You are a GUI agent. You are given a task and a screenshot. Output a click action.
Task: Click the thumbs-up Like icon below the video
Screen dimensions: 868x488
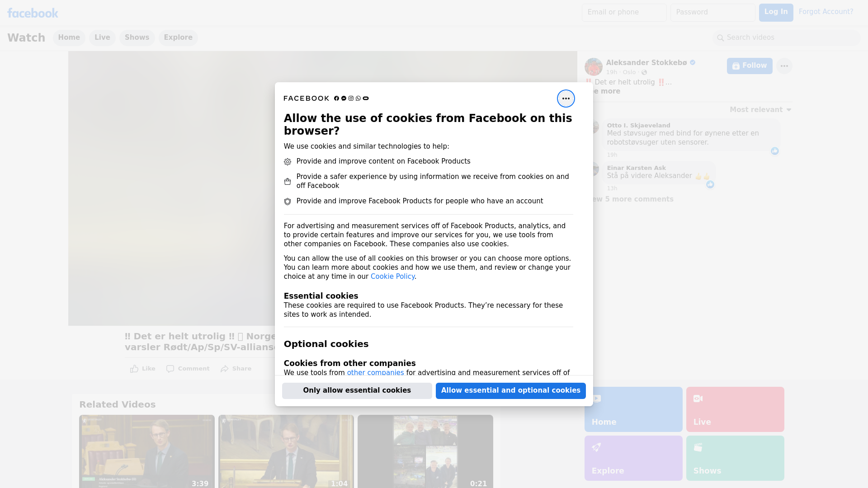[x=134, y=369]
